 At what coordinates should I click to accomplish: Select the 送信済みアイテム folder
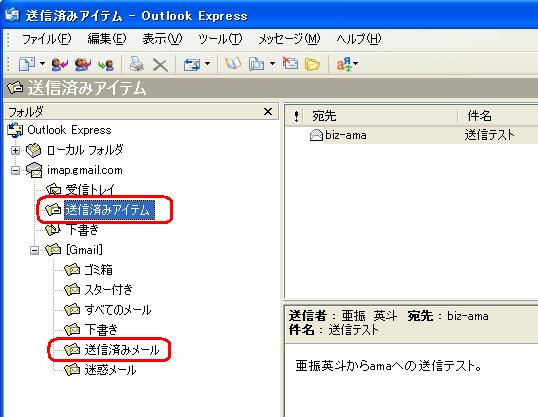[x=109, y=210]
